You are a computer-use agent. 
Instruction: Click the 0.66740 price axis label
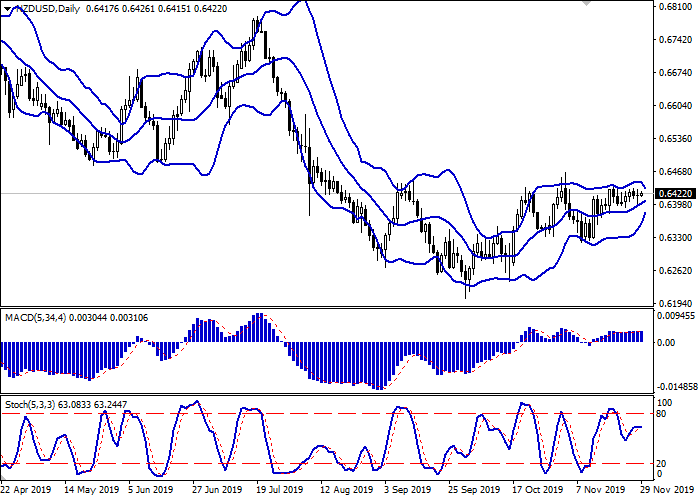click(x=675, y=73)
